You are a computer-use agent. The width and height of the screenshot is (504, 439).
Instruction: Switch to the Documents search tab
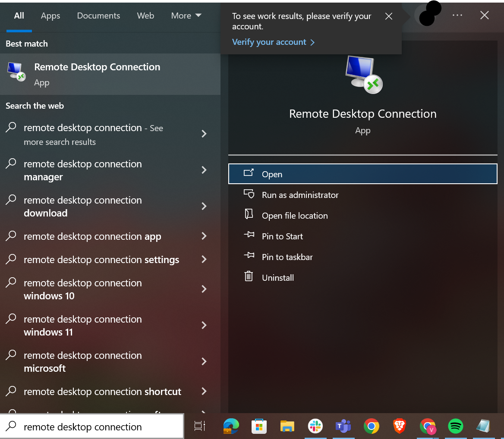pos(98,16)
